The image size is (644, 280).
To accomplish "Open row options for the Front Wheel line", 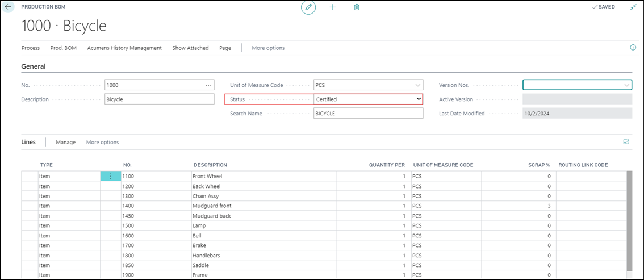I will [x=110, y=177].
